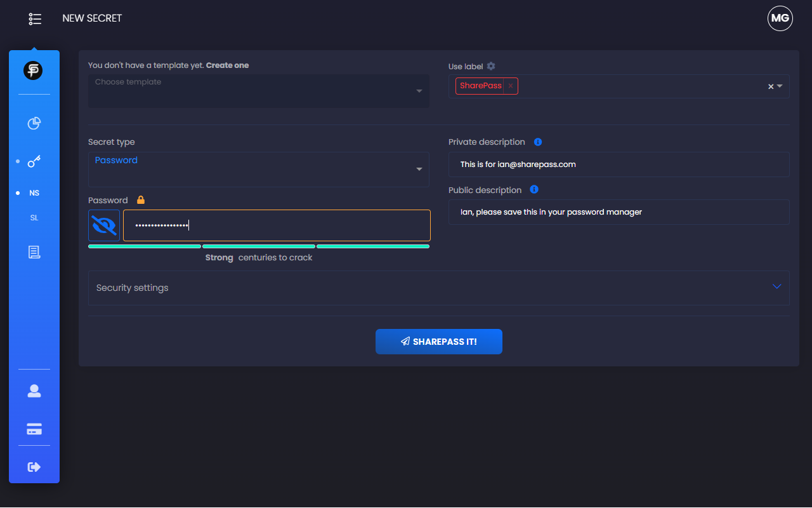The image size is (812, 508).
Task: Open the dashboard pie chart icon
Action: (34, 123)
